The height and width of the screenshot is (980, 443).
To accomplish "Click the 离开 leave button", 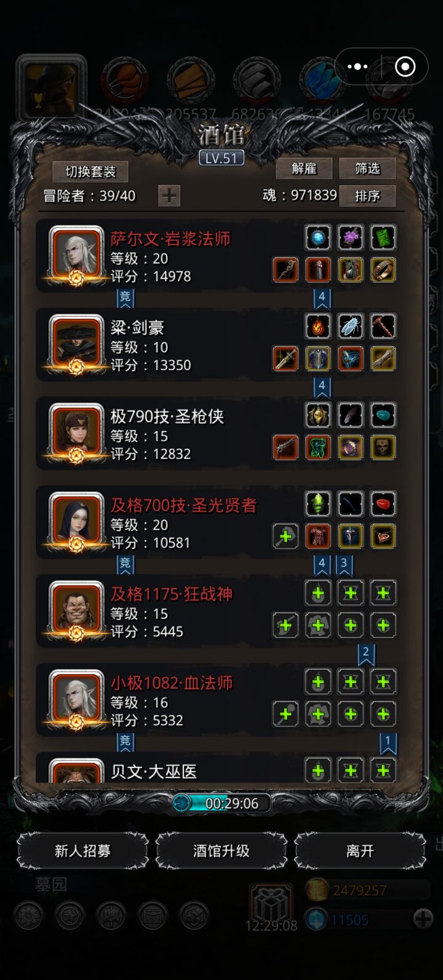I will point(360,851).
